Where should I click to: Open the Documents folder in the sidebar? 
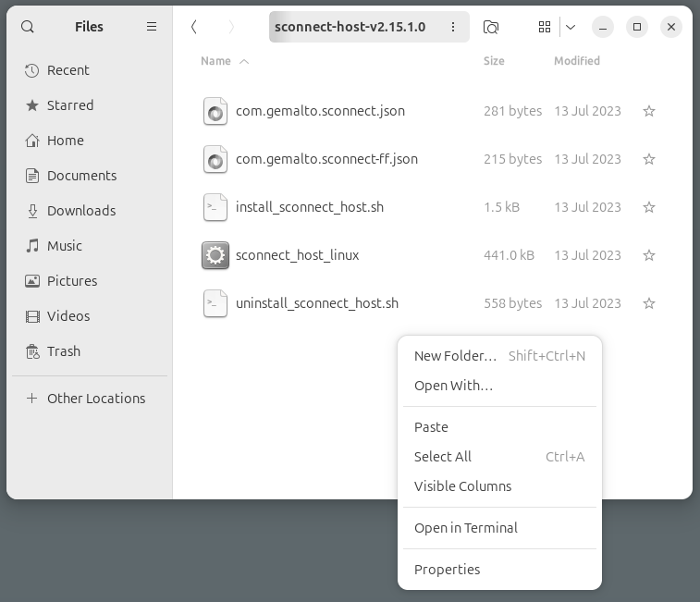click(90, 176)
